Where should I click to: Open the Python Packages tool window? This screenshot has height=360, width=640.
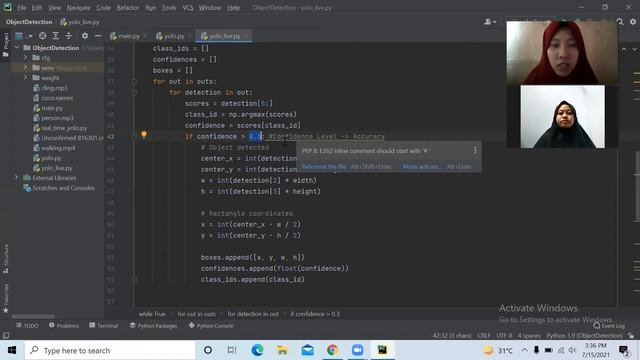tap(153, 326)
